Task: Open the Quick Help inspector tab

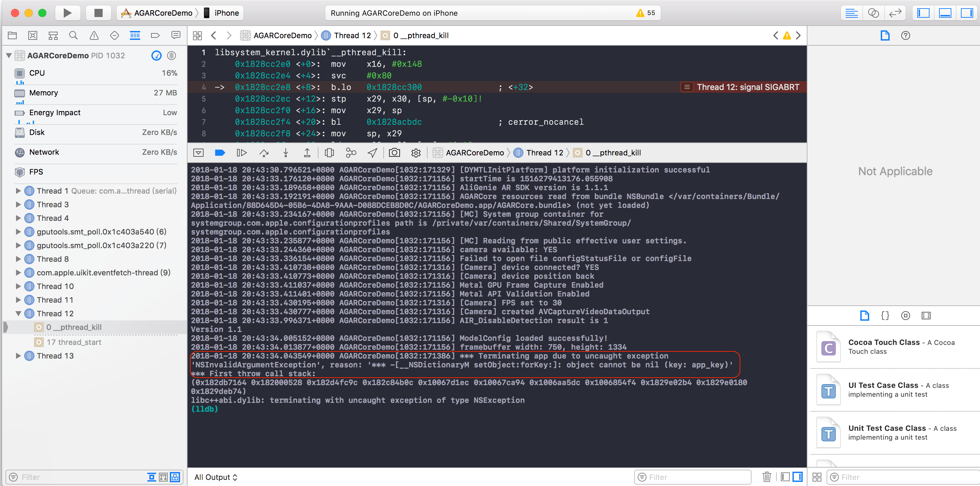Action: click(905, 35)
